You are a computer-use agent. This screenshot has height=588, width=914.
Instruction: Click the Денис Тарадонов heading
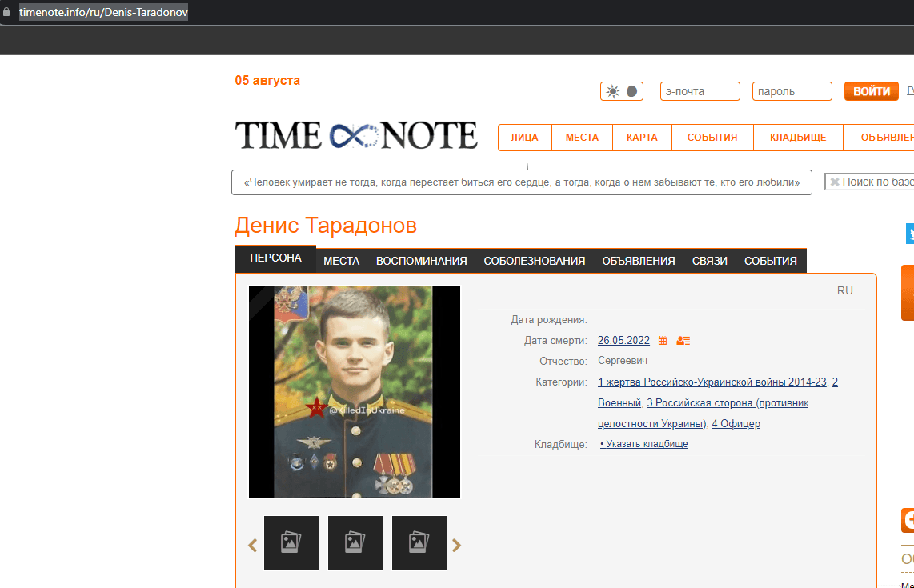point(326,226)
